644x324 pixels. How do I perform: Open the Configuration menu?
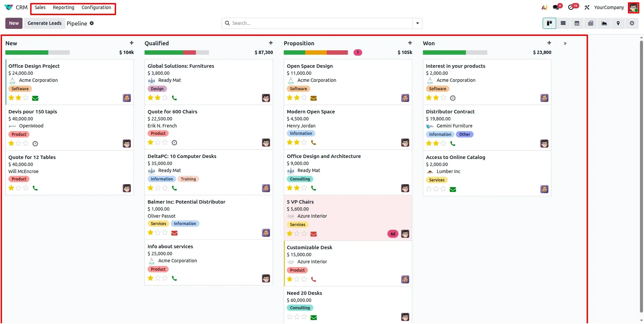point(96,7)
